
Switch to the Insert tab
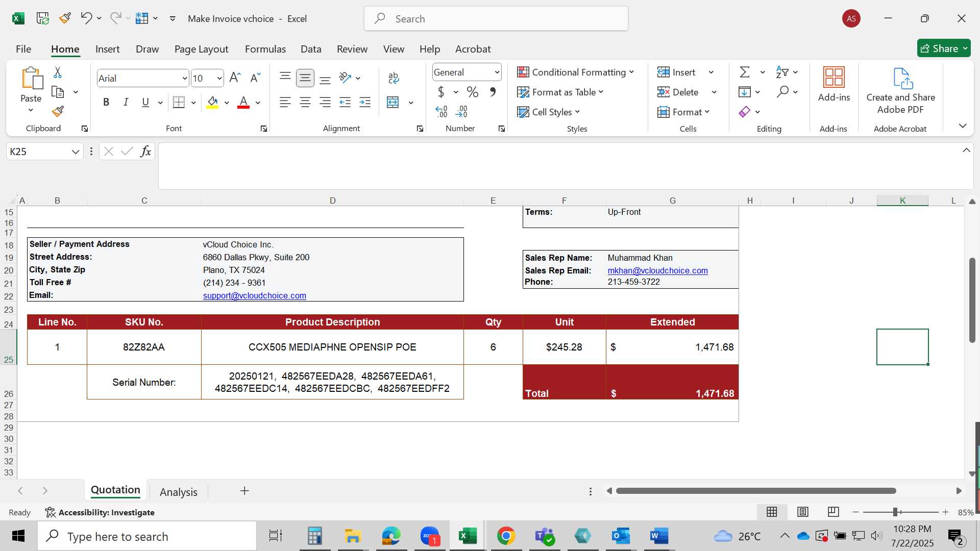pos(107,49)
